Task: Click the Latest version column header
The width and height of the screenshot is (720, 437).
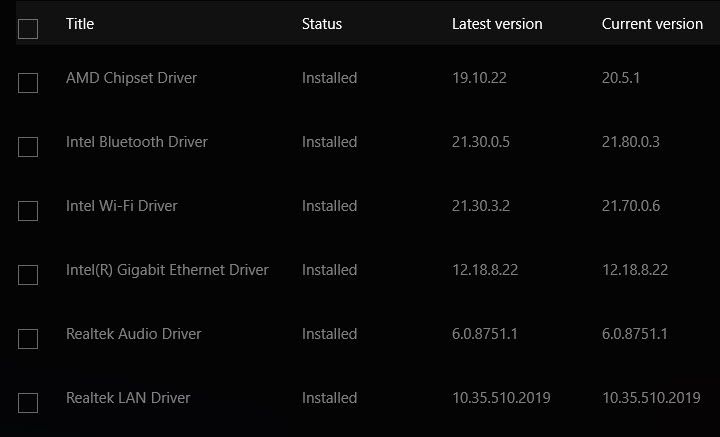Action: (497, 24)
